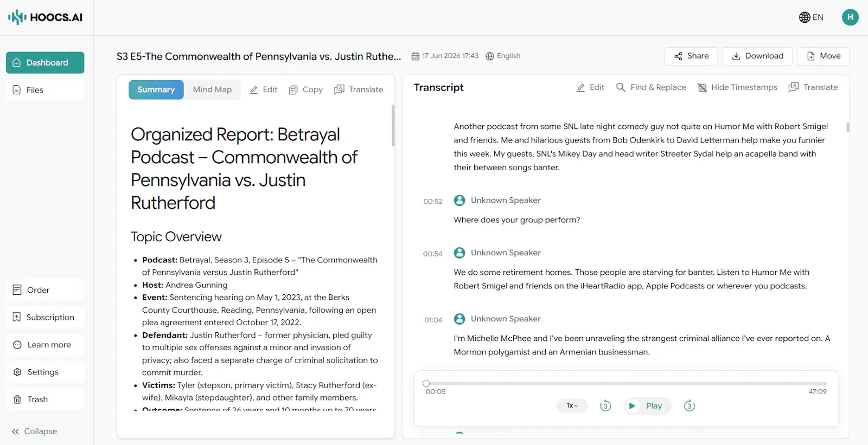Go to the Order page
The width and height of the screenshot is (868, 445).
[45, 290]
